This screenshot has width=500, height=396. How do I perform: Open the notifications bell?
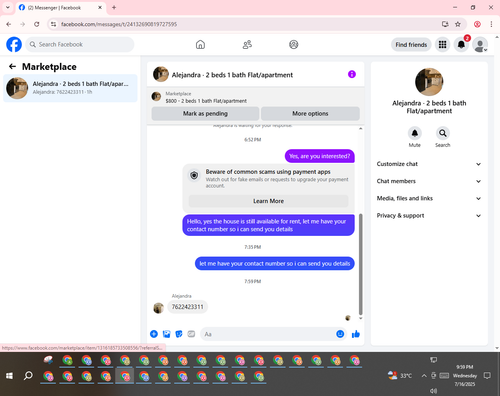(461, 44)
